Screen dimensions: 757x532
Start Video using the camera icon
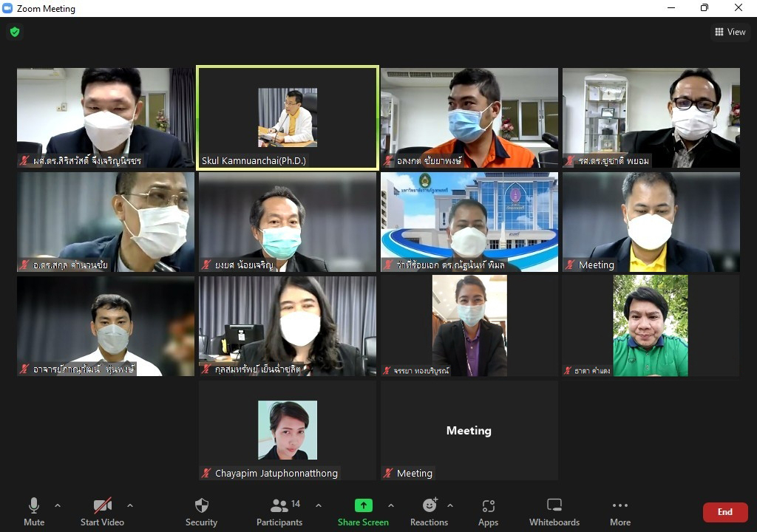coord(102,505)
